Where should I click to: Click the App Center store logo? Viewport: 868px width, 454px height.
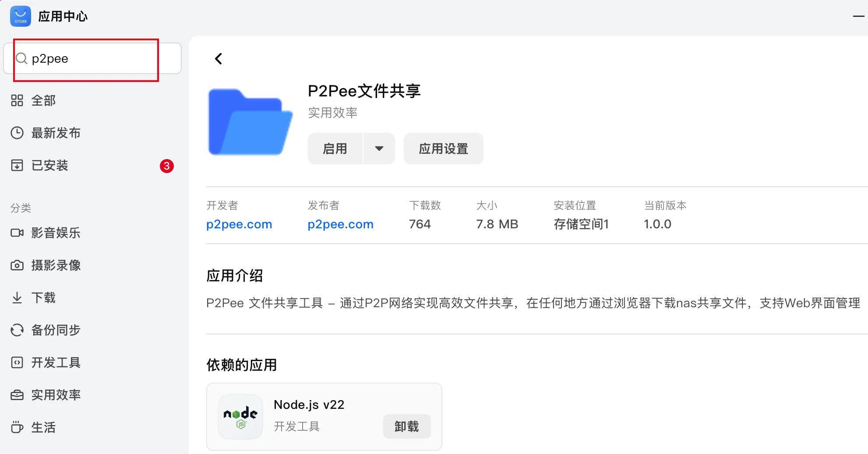pyautogui.click(x=21, y=16)
